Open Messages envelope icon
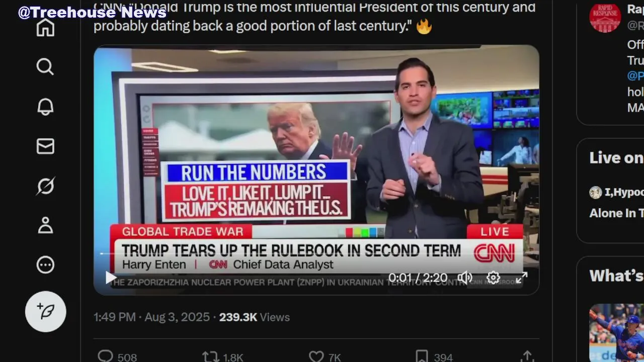 (x=45, y=146)
